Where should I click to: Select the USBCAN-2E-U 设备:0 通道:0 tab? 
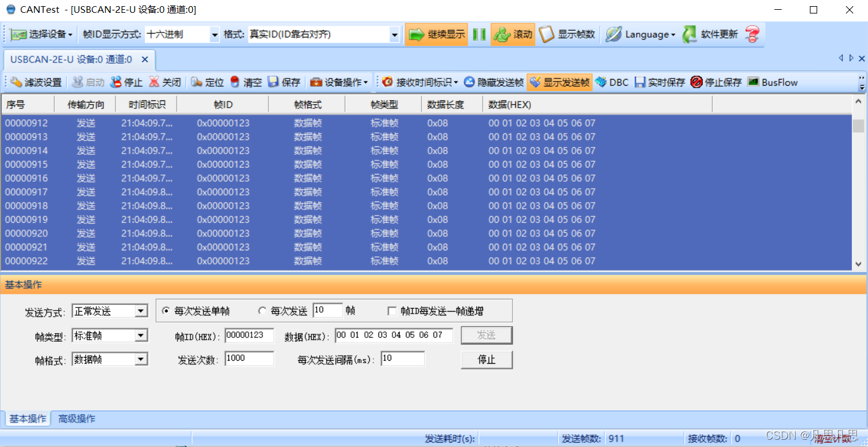point(71,59)
